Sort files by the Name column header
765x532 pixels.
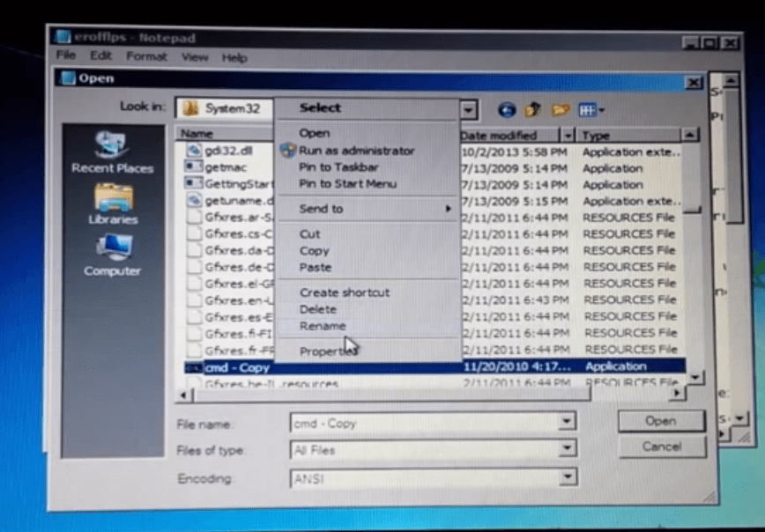click(225, 133)
